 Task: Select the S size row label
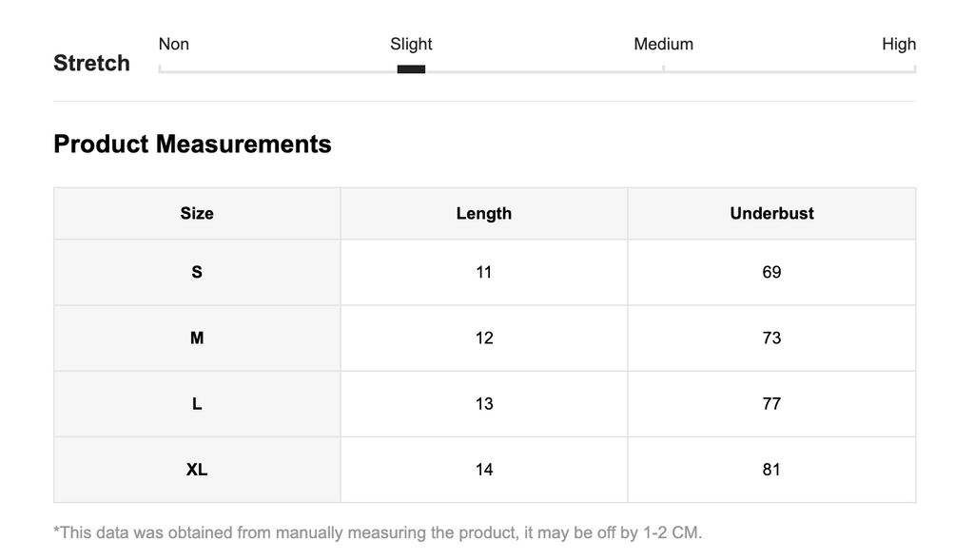pyautogui.click(x=197, y=272)
